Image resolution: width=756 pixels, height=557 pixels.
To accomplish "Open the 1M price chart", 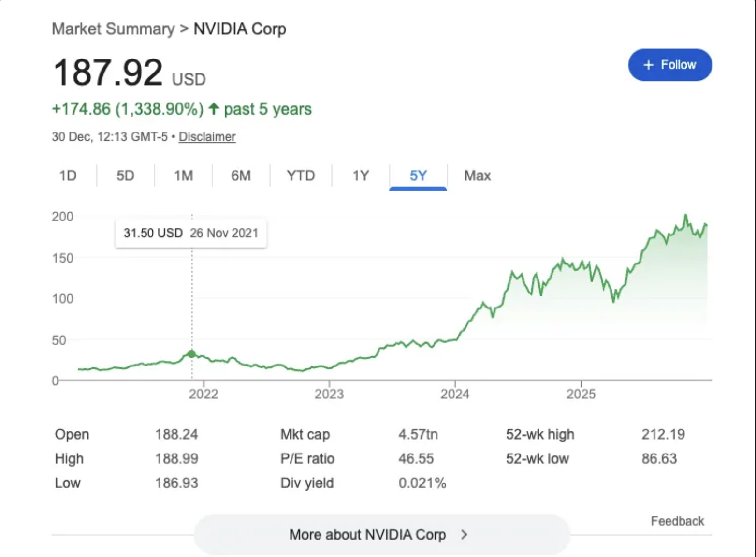I will [x=183, y=176].
